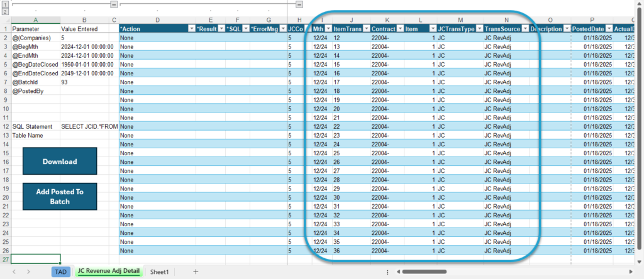Select column D by its header
This screenshot has width=644, height=279.
(x=157, y=20)
